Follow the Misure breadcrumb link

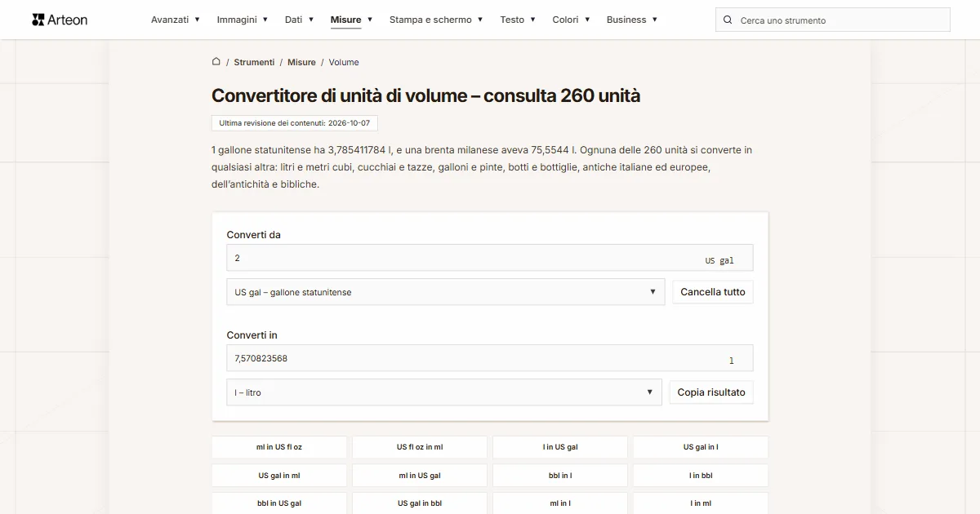[301, 62]
